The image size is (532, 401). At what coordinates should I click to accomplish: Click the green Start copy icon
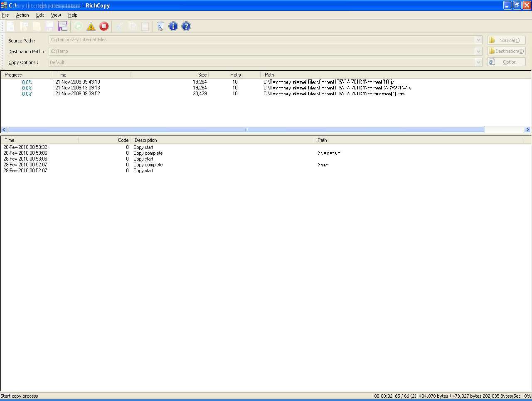click(78, 27)
